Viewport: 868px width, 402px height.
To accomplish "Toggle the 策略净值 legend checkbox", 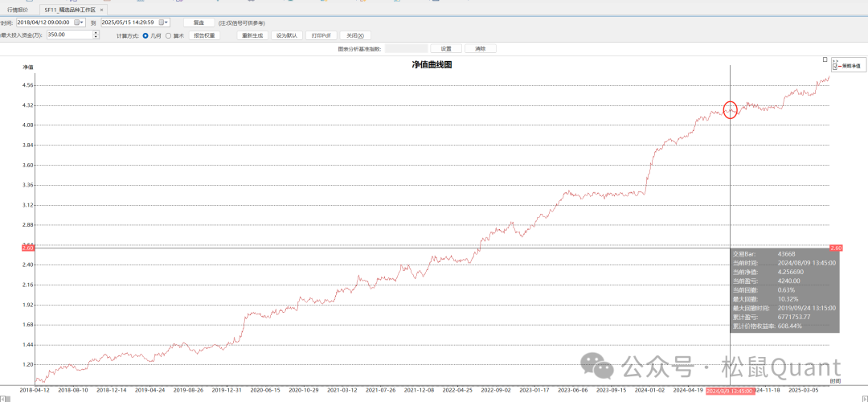I will (x=836, y=66).
